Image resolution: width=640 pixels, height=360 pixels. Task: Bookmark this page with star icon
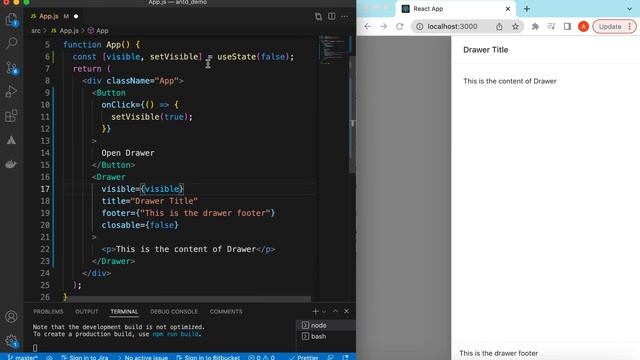(516, 27)
